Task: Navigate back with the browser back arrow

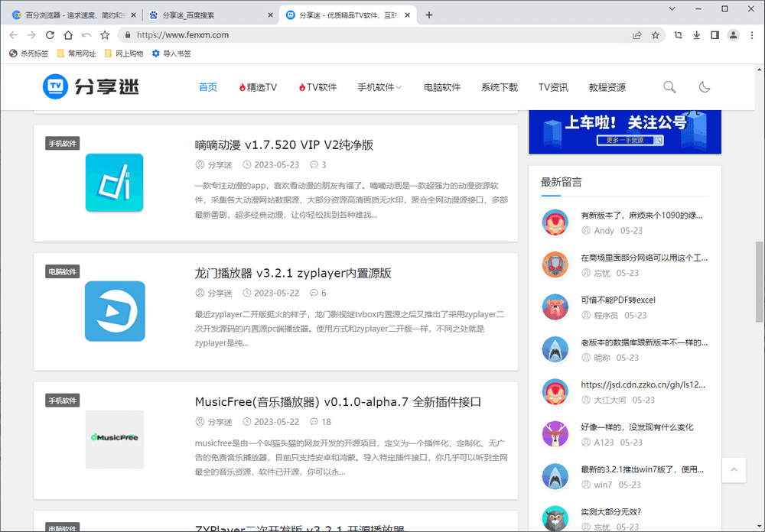Action: pos(13,34)
